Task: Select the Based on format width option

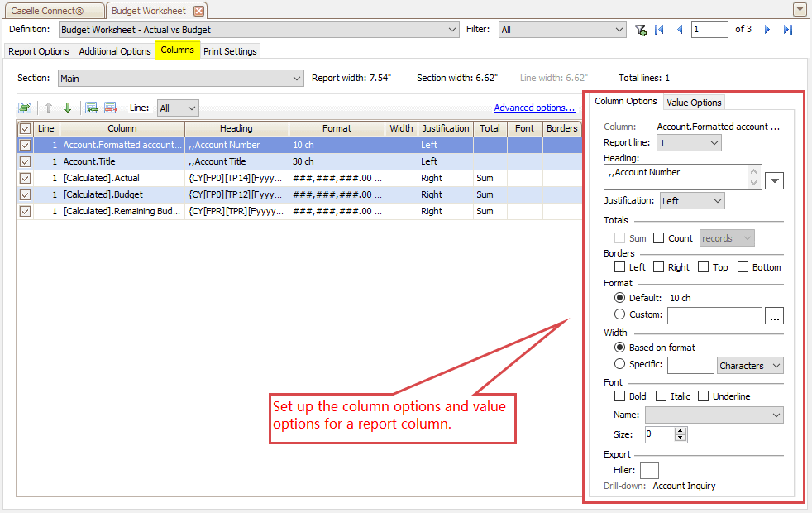Action: click(619, 348)
